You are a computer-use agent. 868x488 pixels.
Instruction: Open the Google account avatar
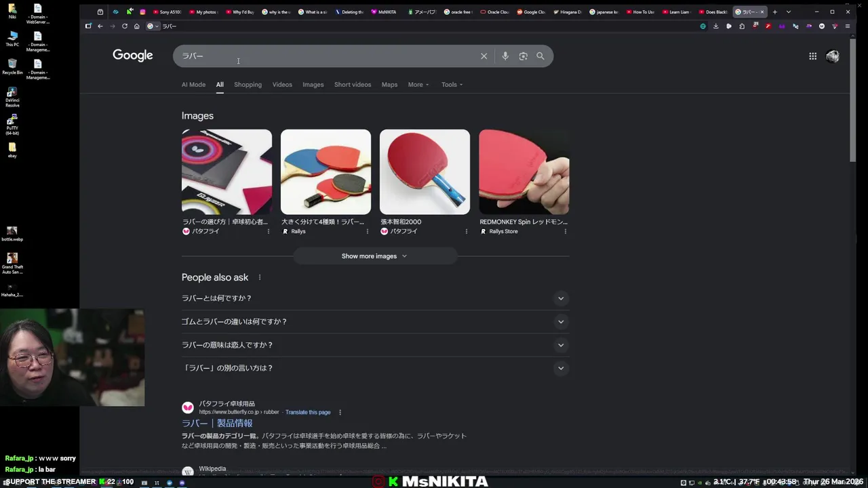(x=833, y=56)
